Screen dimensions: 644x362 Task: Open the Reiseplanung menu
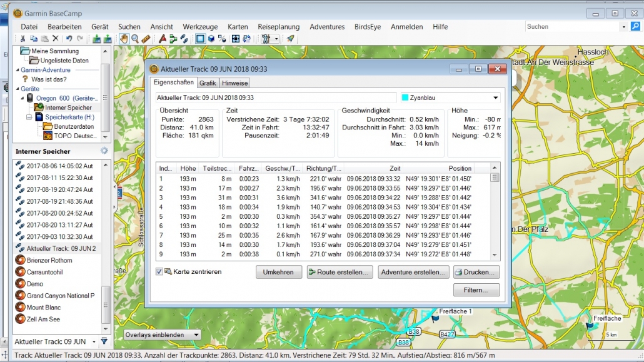click(x=278, y=27)
